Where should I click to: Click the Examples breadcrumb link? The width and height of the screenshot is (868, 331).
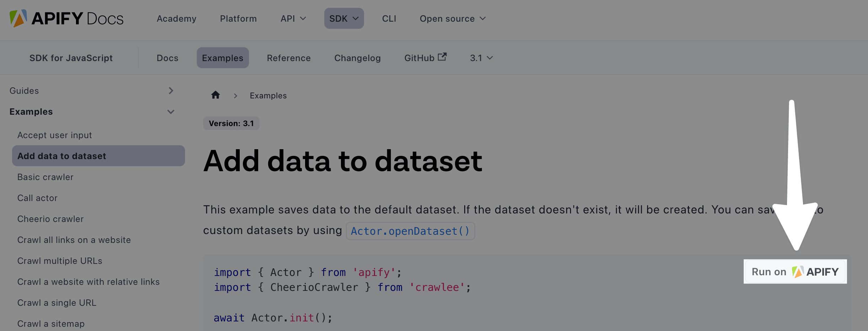(x=268, y=96)
